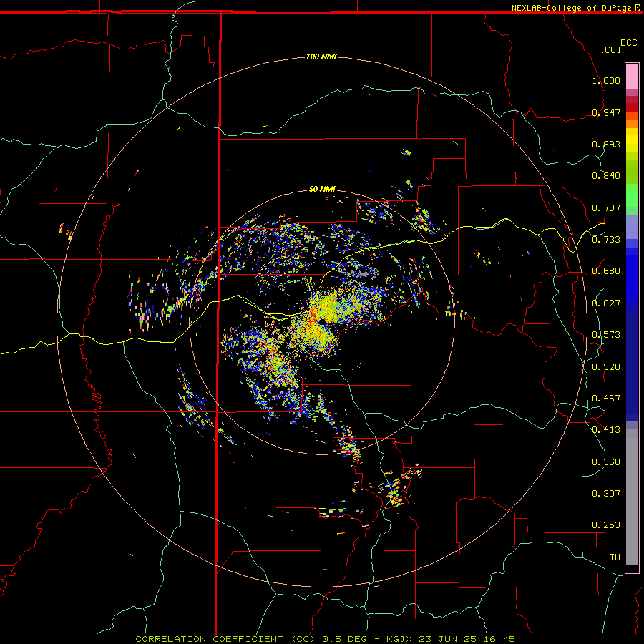Click the 1.000 value on the color scale

[x=606, y=80]
